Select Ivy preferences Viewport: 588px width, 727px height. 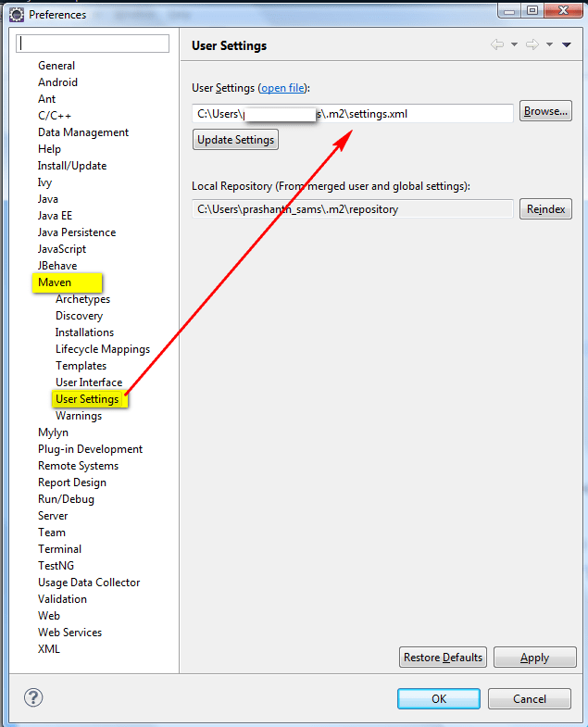point(45,182)
